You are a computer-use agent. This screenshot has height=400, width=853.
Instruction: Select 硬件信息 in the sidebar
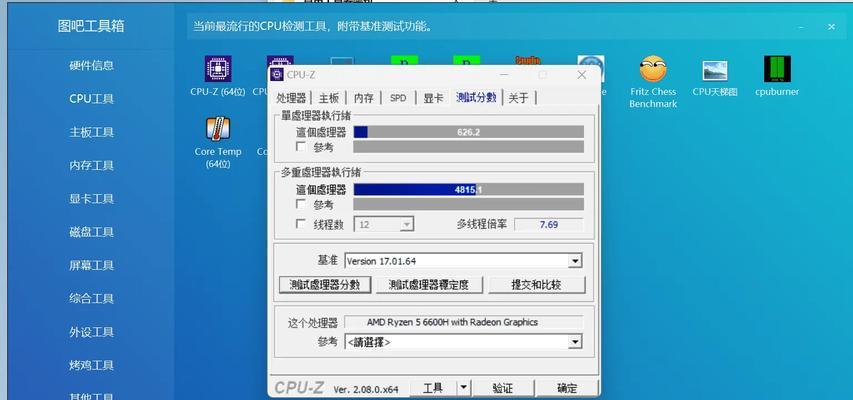[91, 65]
